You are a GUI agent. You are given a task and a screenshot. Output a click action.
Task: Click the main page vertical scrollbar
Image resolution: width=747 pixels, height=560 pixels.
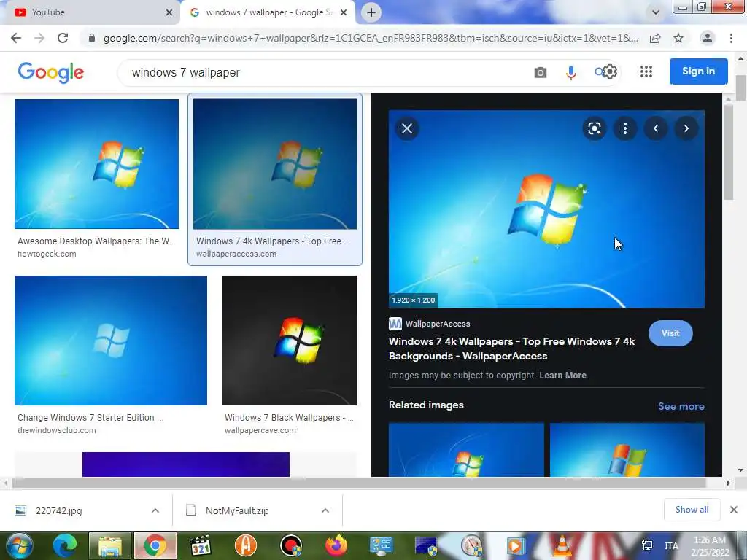[x=740, y=88]
